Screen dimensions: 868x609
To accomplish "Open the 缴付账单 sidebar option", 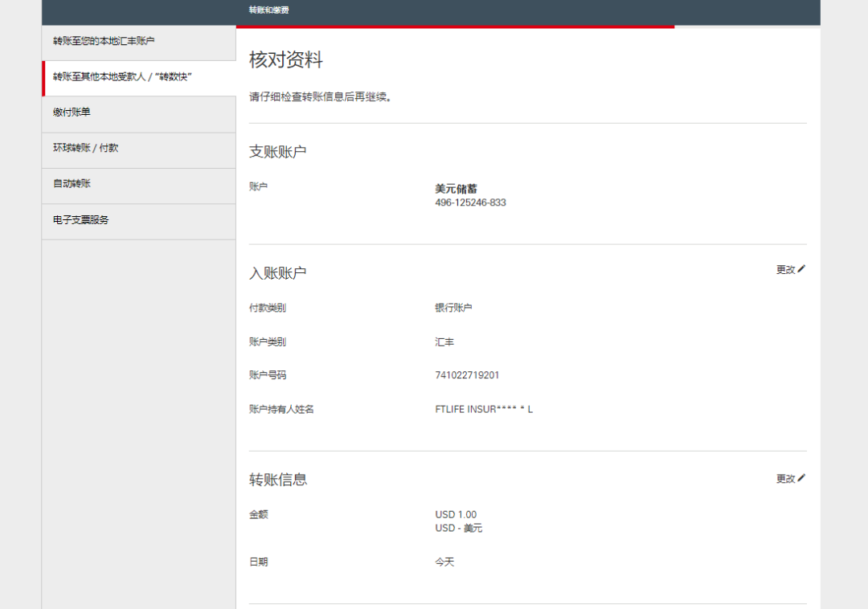I will click(x=71, y=112).
